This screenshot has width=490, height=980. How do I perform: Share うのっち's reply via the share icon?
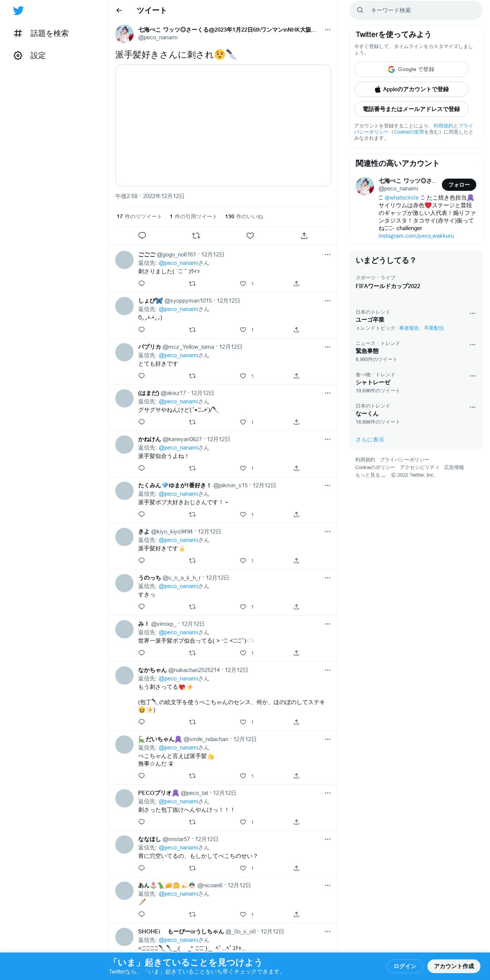pyautogui.click(x=297, y=607)
